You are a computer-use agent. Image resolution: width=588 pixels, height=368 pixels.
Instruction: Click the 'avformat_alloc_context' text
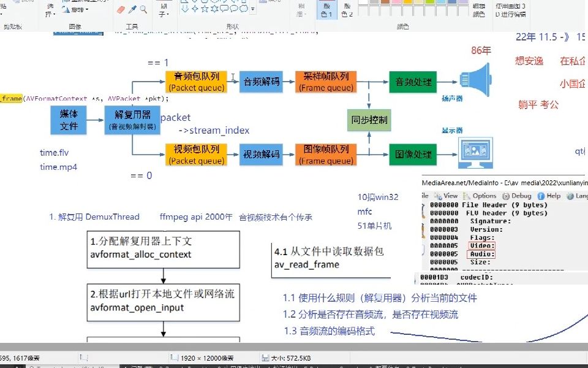(x=141, y=255)
